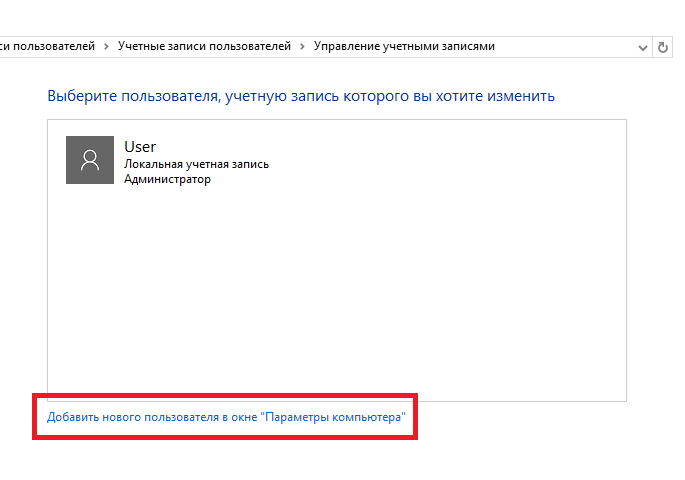The image size is (685, 480).
Task: Expand chevron after 'Учетные записи пользователей' breadcrumb
Action: (302, 47)
